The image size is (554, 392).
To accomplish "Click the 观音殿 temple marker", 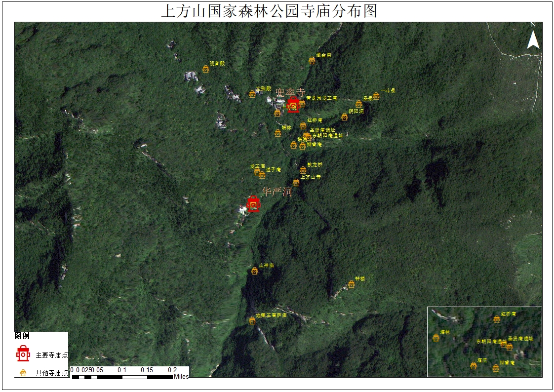I will (206, 70).
